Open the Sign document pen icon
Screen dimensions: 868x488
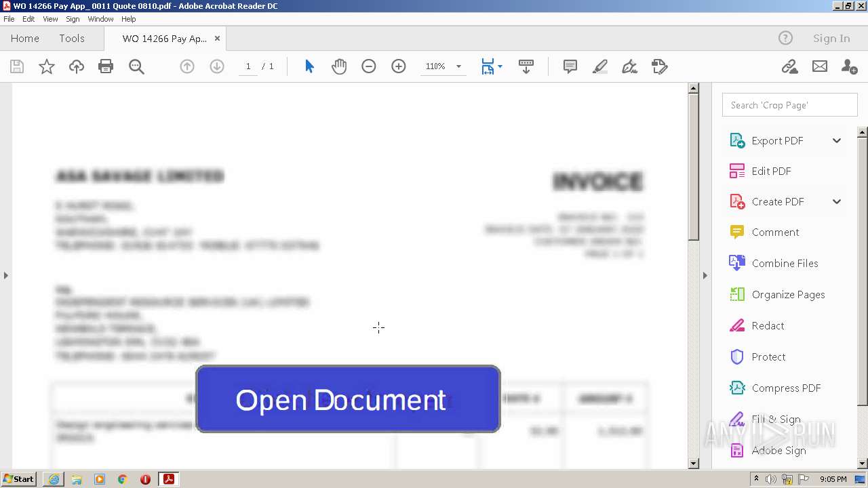630,66
